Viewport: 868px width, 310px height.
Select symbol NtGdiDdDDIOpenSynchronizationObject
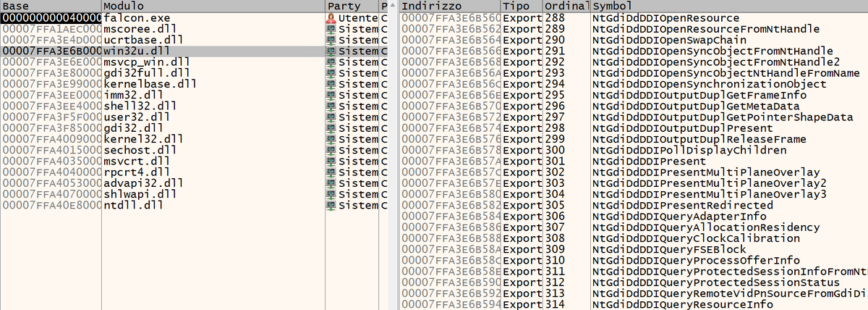click(x=710, y=83)
